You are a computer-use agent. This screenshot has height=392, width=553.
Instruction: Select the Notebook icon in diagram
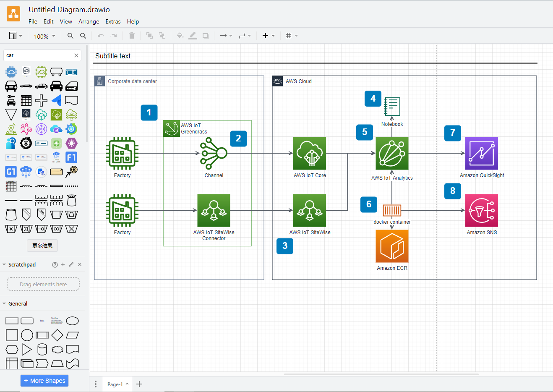tap(392, 107)
